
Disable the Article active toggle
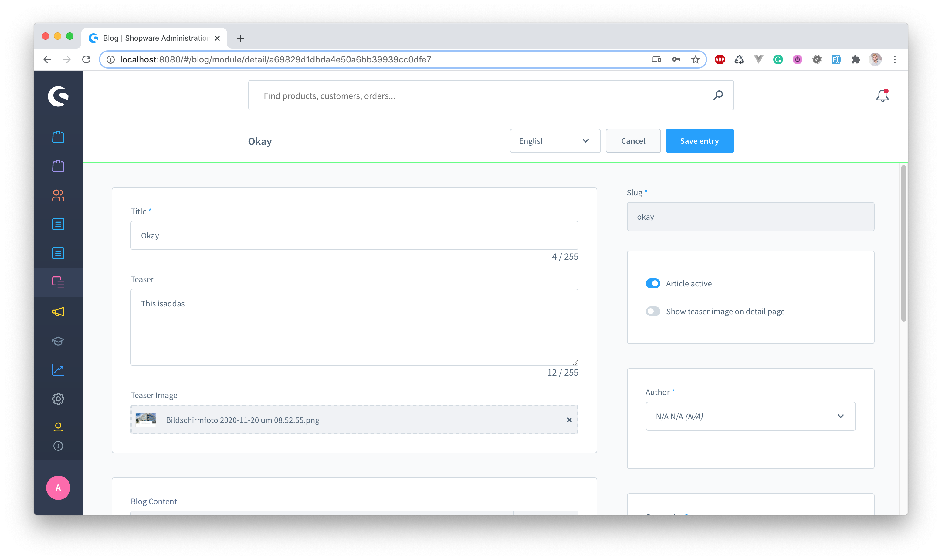click(653, 283)
